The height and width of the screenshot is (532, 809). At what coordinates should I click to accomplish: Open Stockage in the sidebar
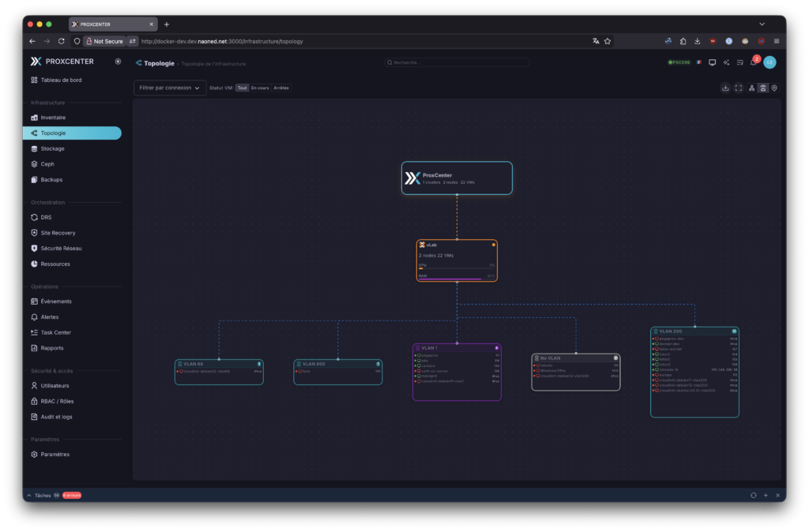click(x=52, y=148)
